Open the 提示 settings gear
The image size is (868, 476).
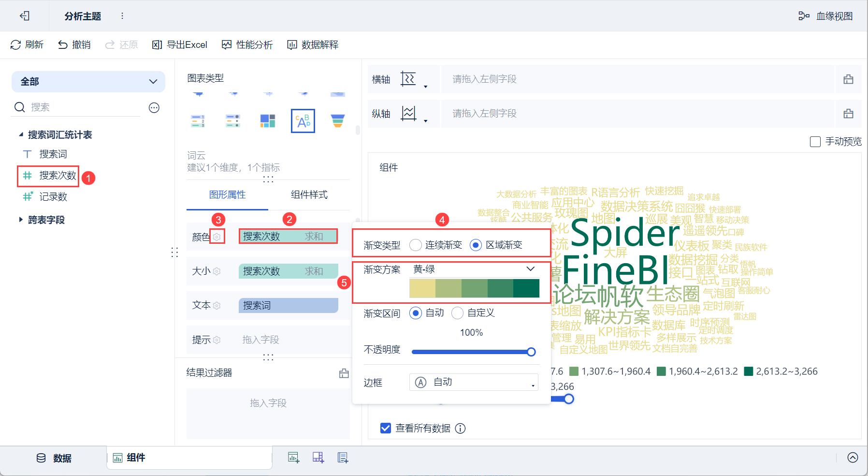217,340
